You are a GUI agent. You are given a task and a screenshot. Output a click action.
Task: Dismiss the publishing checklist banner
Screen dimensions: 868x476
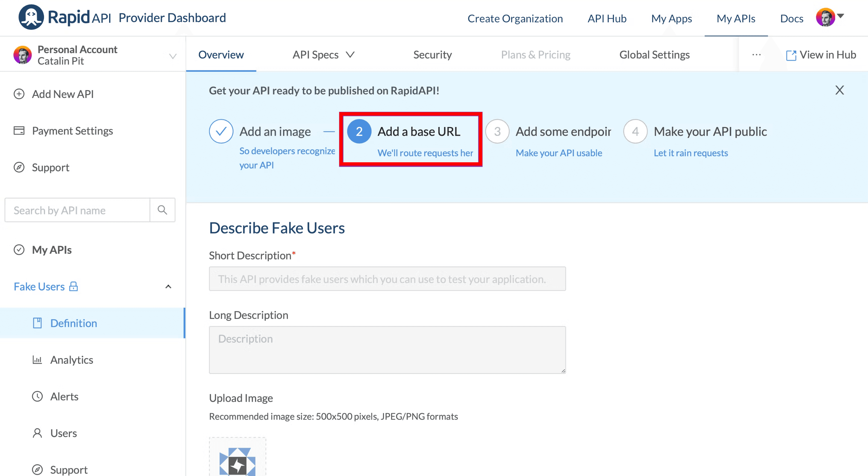[x=839, y=90]
